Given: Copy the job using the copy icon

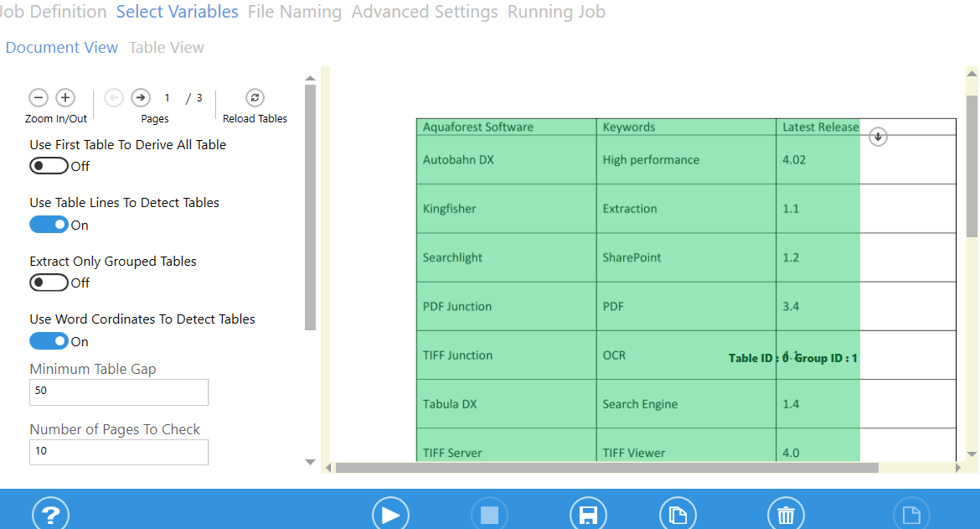Looking at the screenshot, I should (x=678, y=514).
